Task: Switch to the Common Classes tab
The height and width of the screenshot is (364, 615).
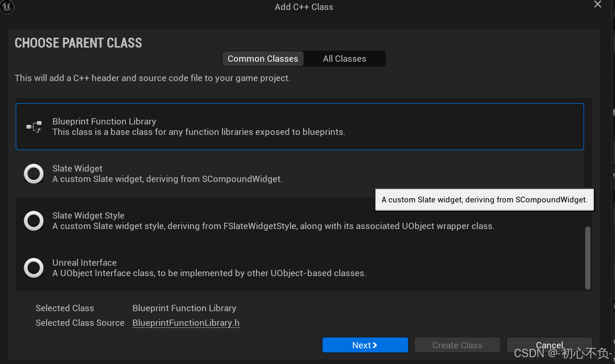Action: pyautogui.click(x=263, y=59)
